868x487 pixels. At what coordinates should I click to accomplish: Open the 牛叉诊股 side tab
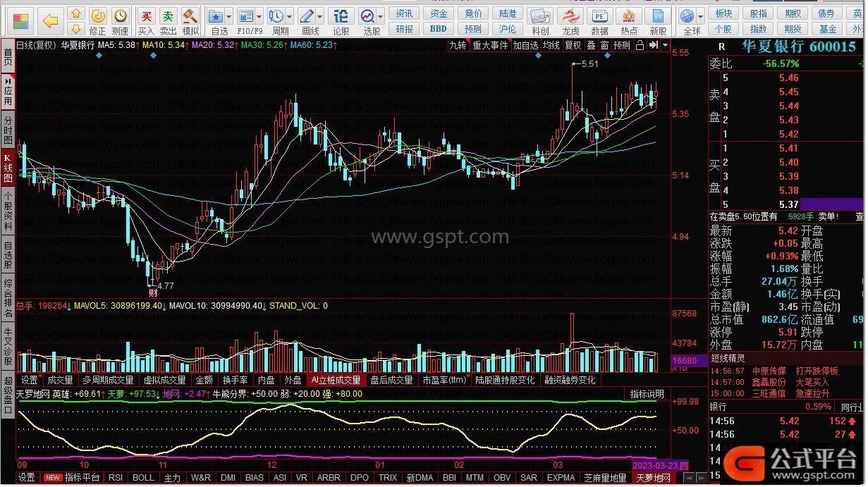8,346
